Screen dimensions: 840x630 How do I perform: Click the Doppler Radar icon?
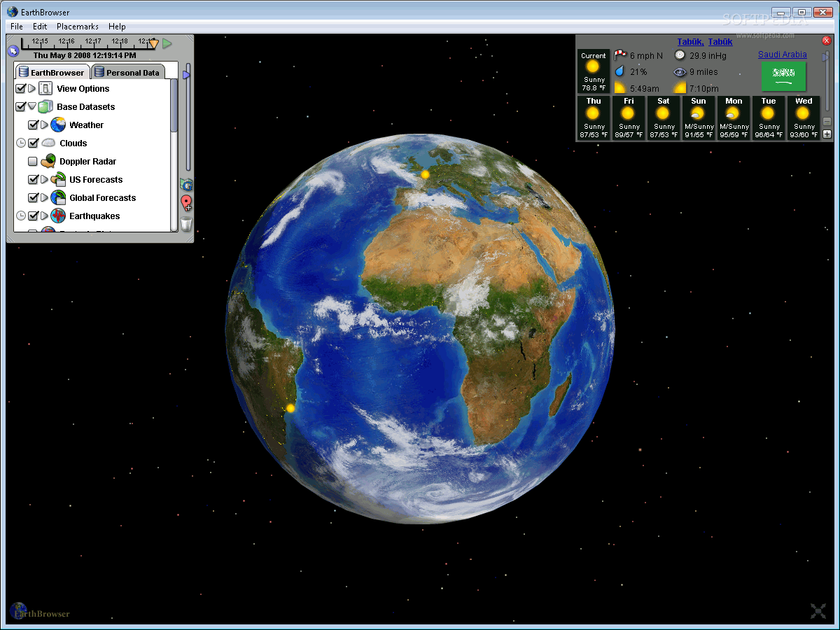pyautogui.click(x=48, y=162)
